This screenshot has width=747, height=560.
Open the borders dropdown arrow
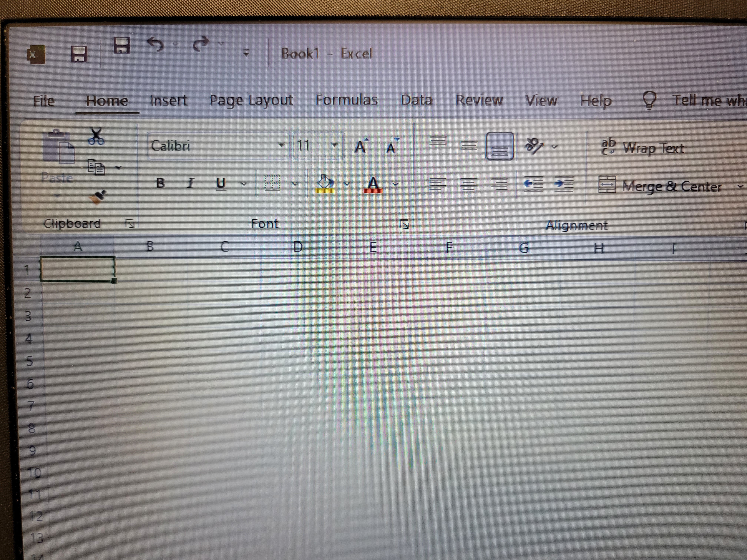coord(295,184)
